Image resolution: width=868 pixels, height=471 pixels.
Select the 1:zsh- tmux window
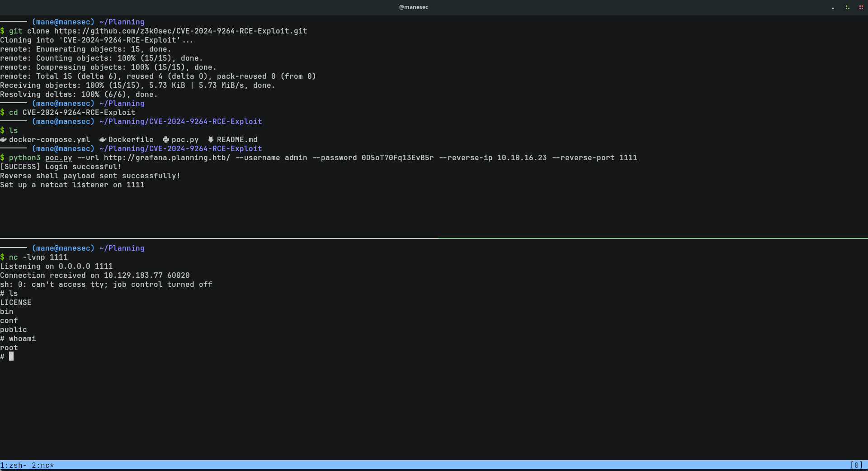pos(14,465)
